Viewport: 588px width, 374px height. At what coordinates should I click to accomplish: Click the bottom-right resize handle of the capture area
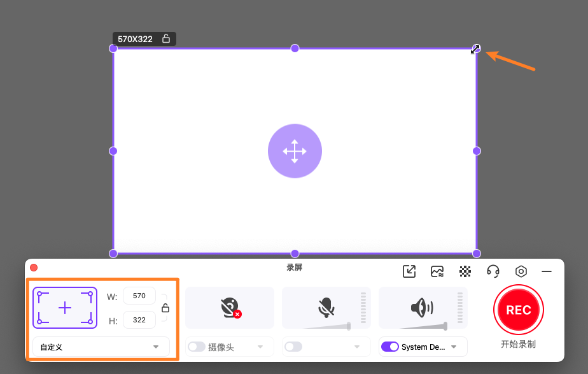477,254
